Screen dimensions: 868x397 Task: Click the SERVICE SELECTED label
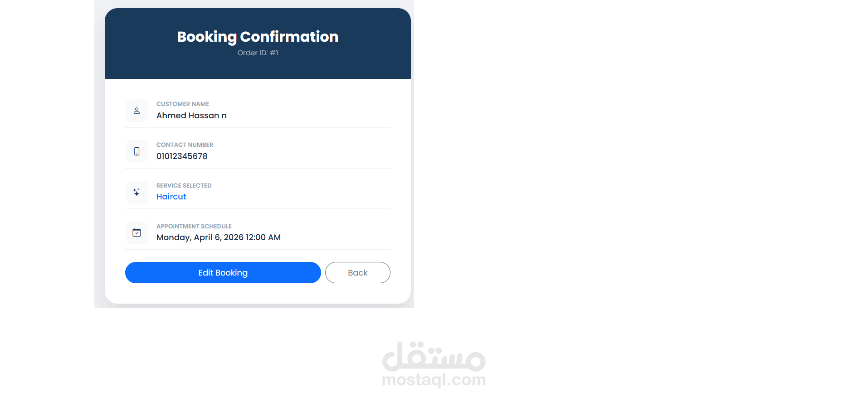click(x=184, y=186)
